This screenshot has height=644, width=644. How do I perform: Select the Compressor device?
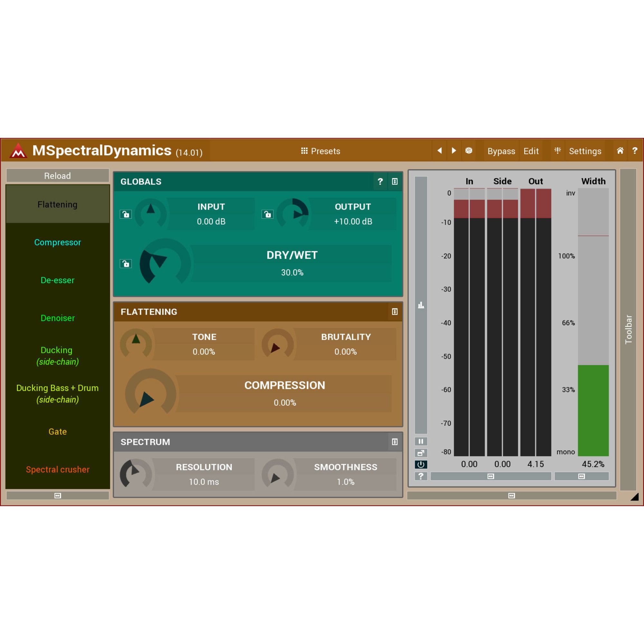(x=58, y=242)
